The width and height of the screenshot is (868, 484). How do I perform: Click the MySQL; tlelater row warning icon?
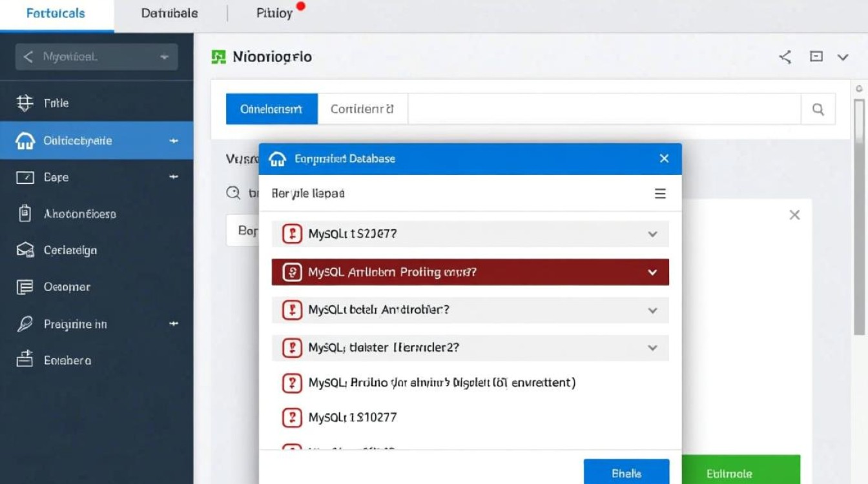click(x=292, y=348)
